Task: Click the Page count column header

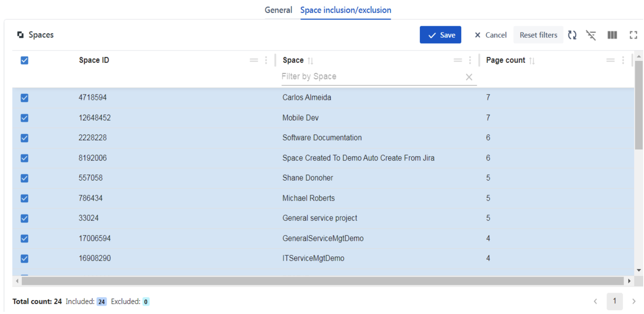Action: (506, 60)
